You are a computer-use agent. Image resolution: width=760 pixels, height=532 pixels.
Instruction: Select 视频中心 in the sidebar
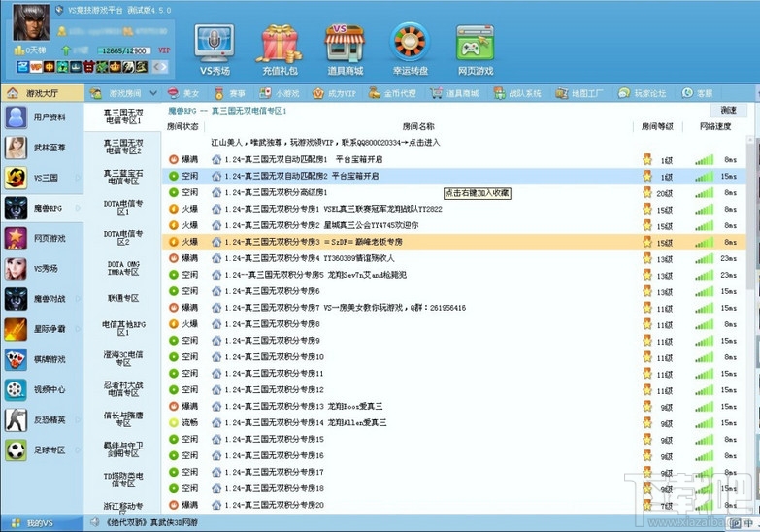pos(42,389)
